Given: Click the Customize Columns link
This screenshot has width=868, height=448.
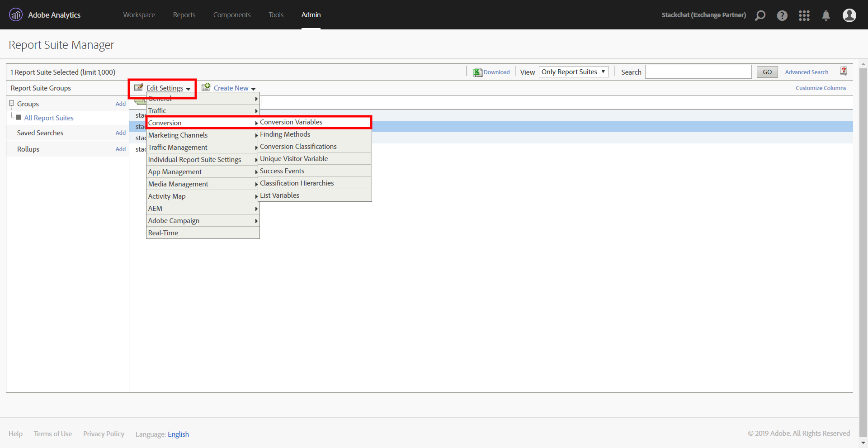Looking at the screenshot, I should pyautogui.click(x=821, y=88).
